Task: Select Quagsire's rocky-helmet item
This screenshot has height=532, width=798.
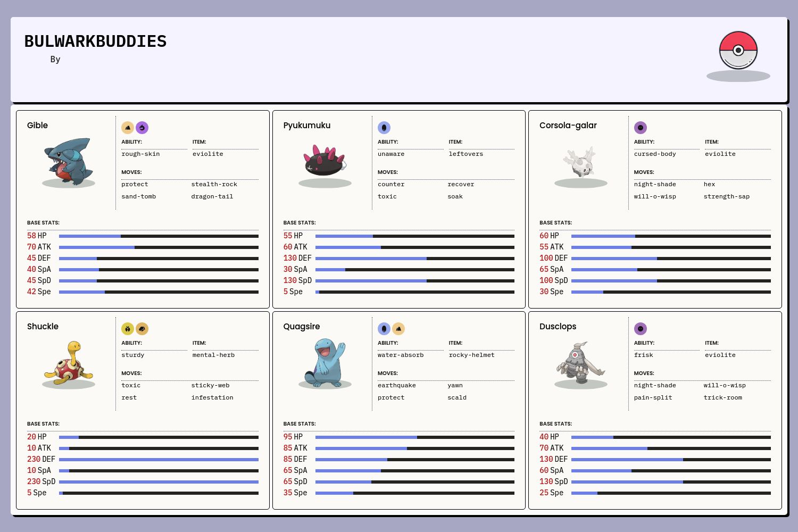Action: pos(471,355)
